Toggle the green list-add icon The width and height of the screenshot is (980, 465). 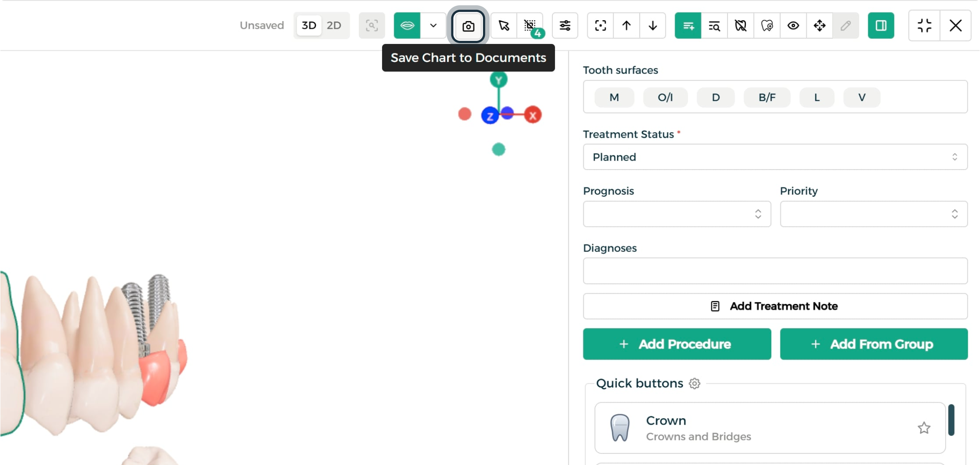pyautogui.click(x=688, y=26)
